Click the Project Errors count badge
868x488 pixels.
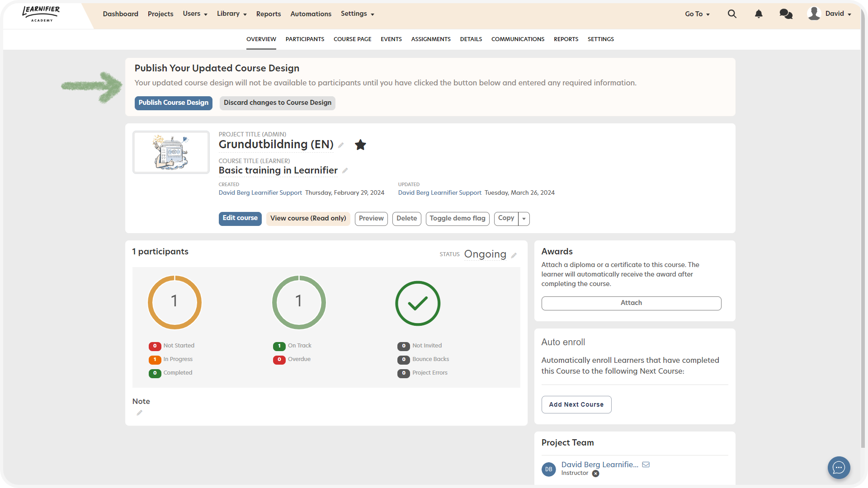[x=403, y=373]
